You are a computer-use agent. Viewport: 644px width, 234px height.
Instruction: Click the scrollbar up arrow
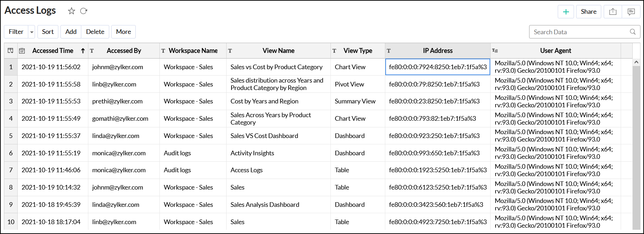[x=636, y=62]
